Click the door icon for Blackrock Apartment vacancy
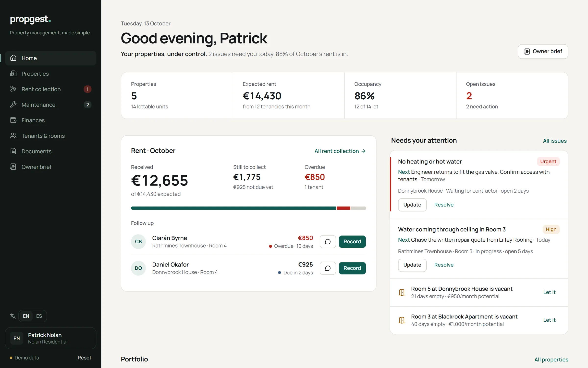Image resolution: width=588 pixels, height=368 pixels. tap(402, 320)
